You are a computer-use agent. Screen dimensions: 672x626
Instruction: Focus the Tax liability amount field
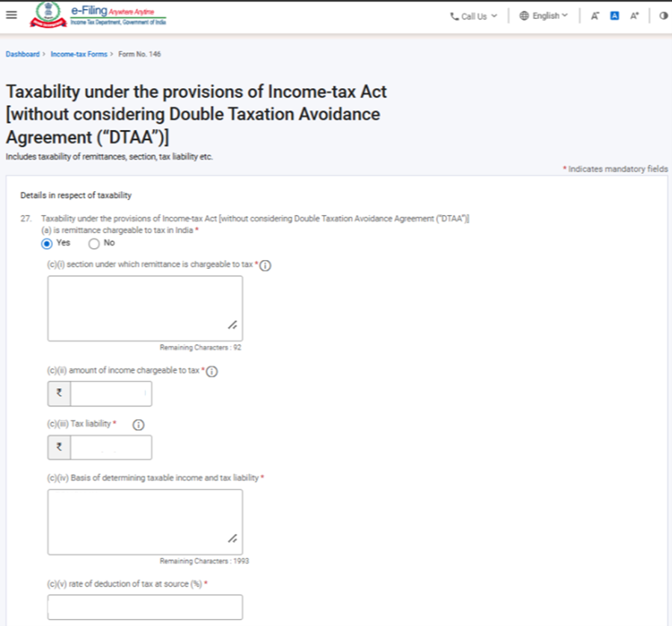(111, 447)
